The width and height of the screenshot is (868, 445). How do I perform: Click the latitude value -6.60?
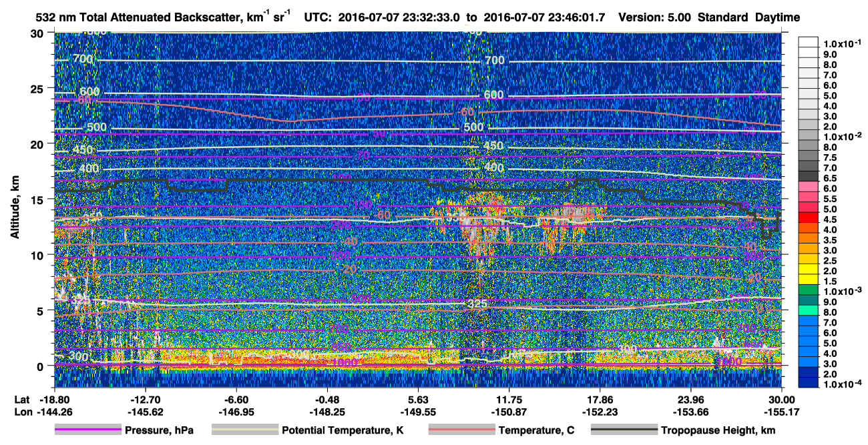[236, 399]
